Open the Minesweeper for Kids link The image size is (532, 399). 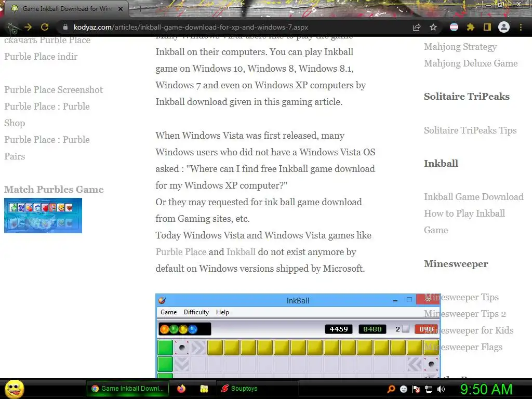469,330
